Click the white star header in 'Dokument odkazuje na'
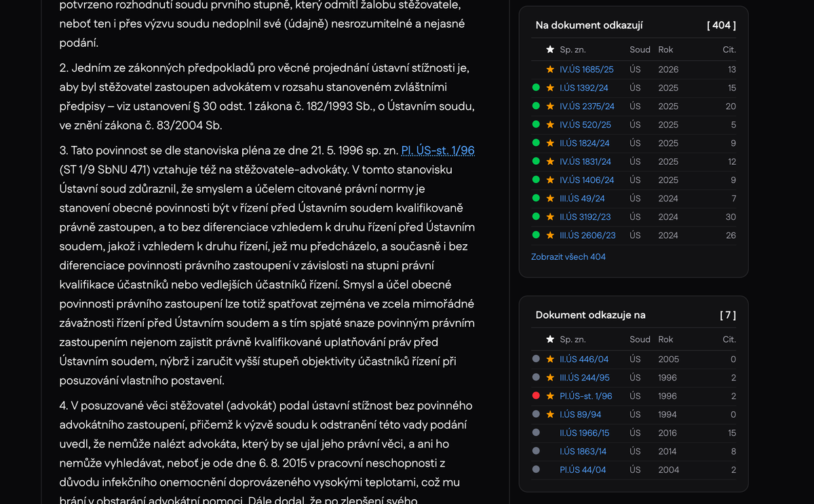 point(550,339)
